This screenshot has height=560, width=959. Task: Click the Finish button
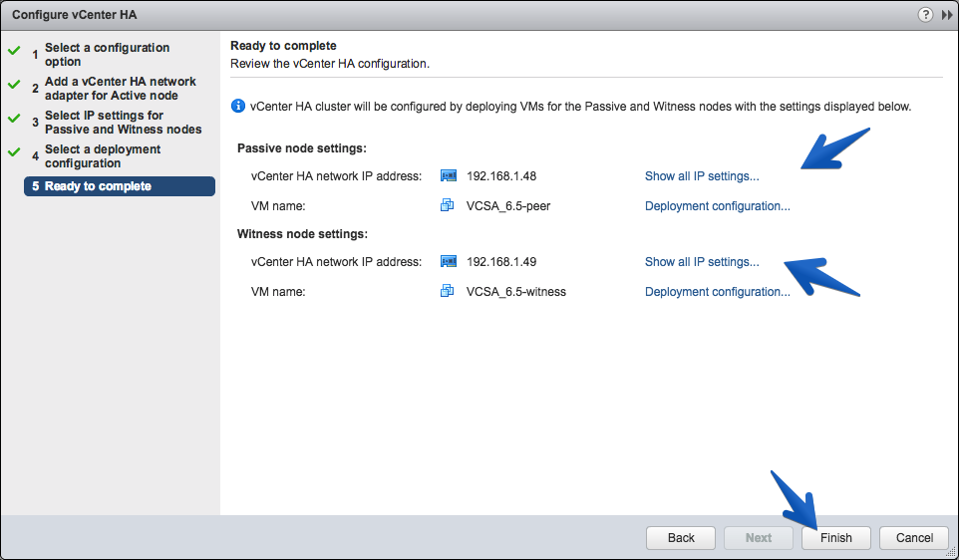(836, 538)
